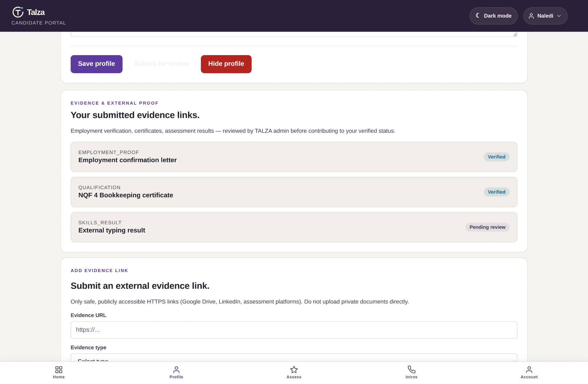Click the SKILLS_RESULT label
This screenshot has width=588, height=384.
tap(100, 223)
